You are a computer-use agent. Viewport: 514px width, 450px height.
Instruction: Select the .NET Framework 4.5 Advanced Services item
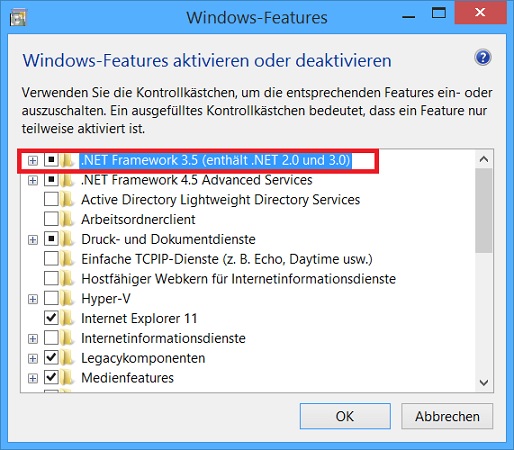point(197,180)
